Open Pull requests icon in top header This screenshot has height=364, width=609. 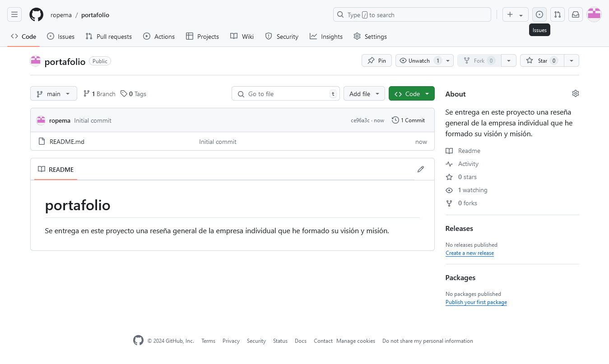pos(558,14)
